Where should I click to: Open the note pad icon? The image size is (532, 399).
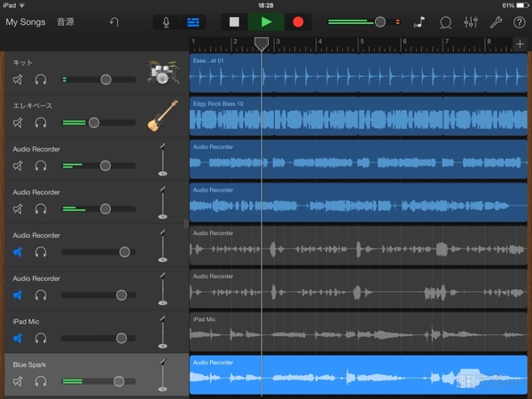coord(419,21)
